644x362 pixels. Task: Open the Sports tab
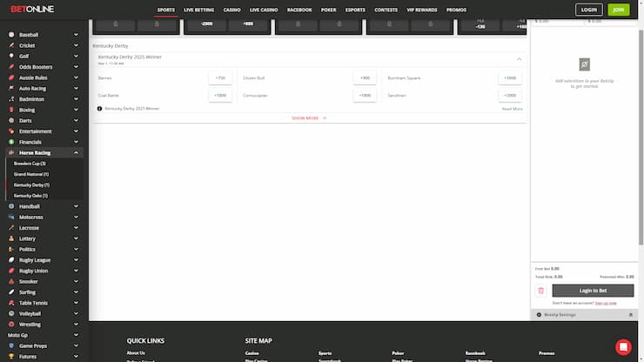pyautogui.click(x=166, y=10)
